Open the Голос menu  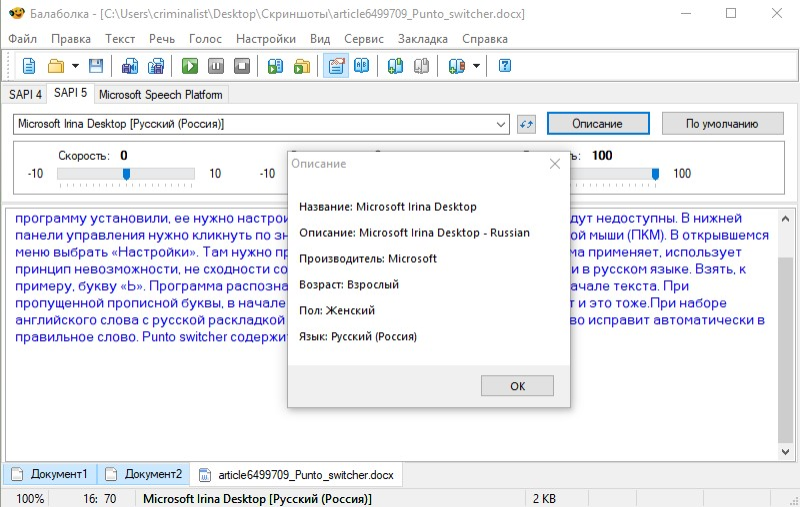coord(205,39)
